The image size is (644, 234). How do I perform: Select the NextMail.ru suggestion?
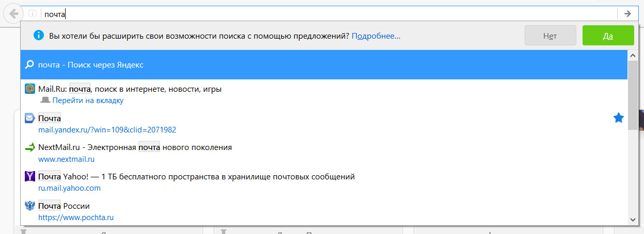pyautogui.click(x=324, y=153)
